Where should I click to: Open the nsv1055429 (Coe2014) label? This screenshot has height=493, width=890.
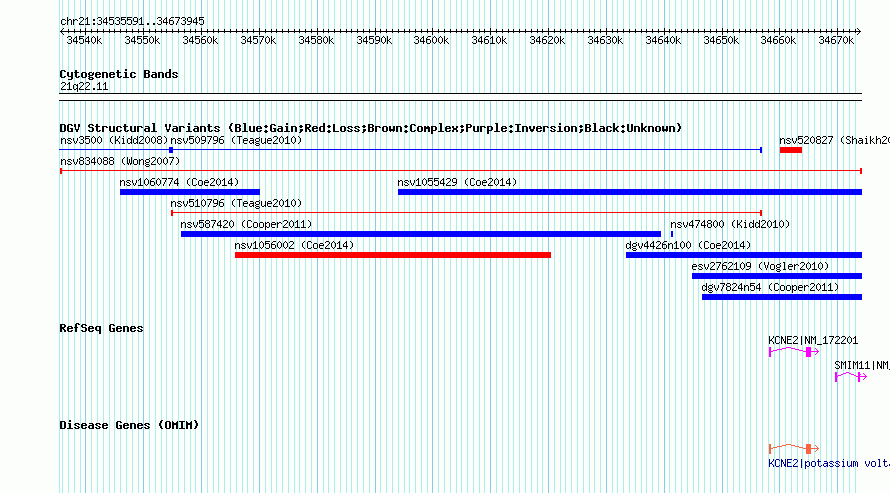click(457, 182)
